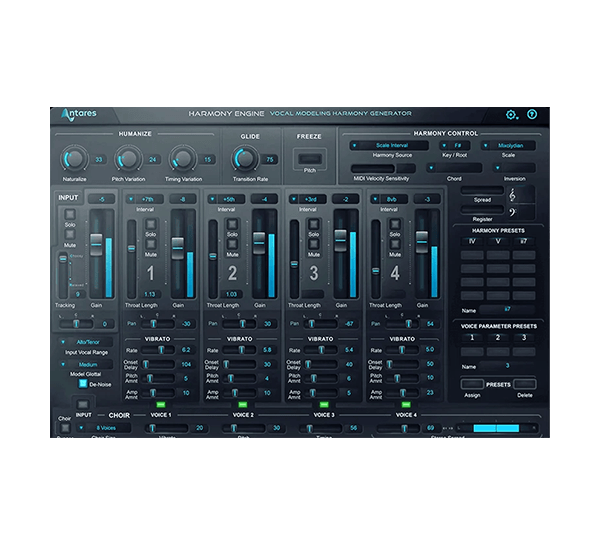Select harmony preset V
This screenshot has width=600, height=543.
pyautogui.click(x=498, y=241)
